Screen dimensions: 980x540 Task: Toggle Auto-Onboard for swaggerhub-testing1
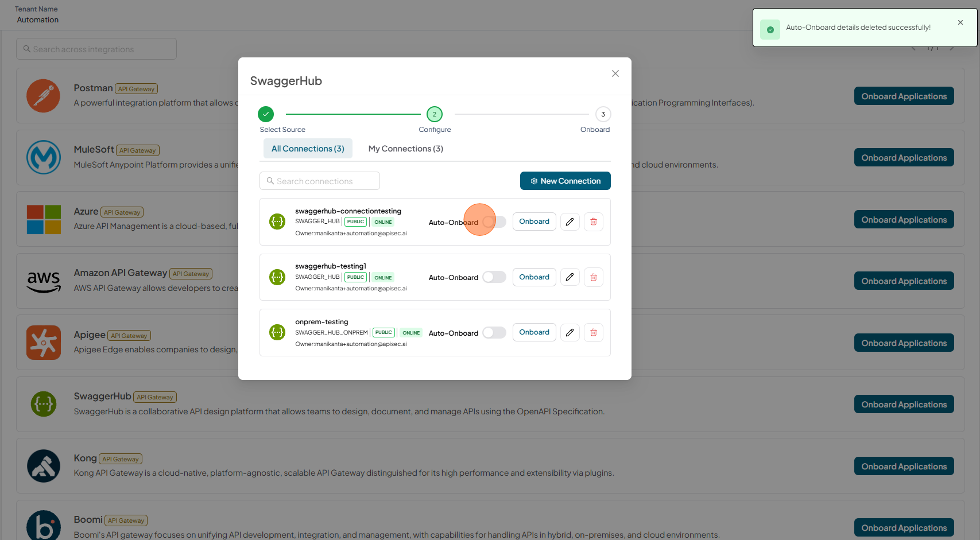(494, 277)
